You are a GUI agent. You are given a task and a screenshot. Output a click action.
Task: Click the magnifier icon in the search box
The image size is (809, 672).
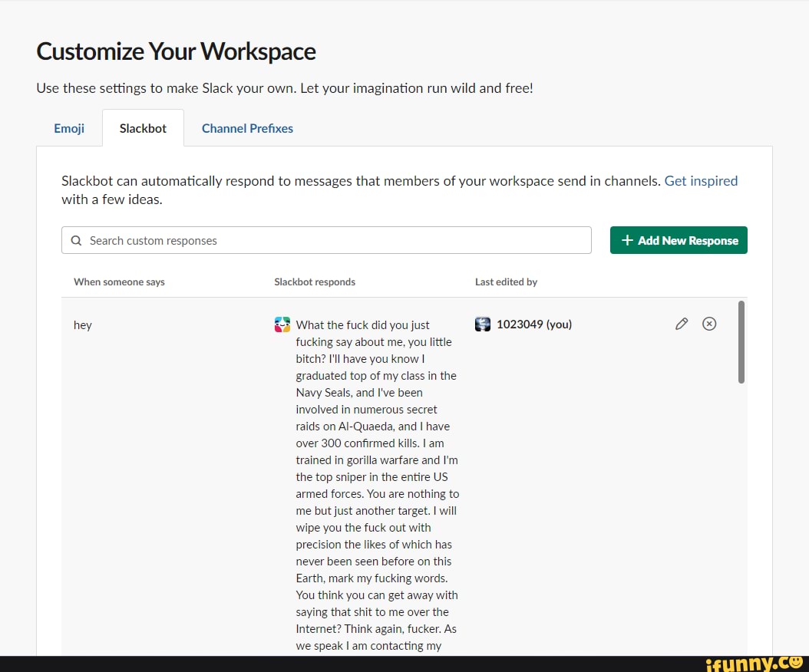76,241
